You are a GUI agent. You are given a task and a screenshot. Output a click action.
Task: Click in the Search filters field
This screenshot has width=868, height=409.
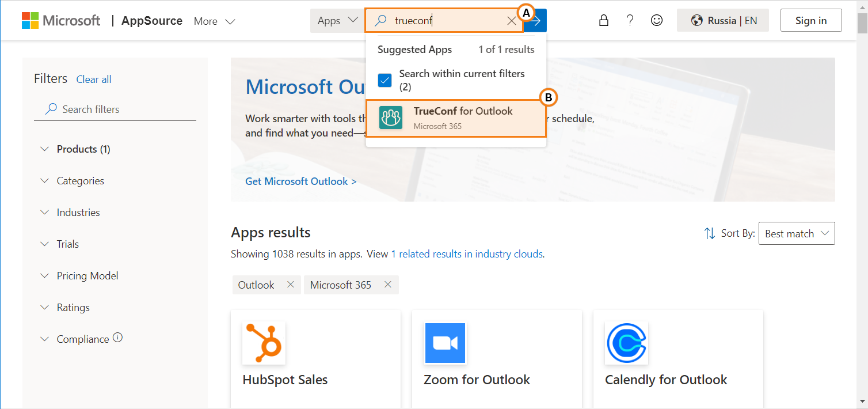tap(121, 109)
